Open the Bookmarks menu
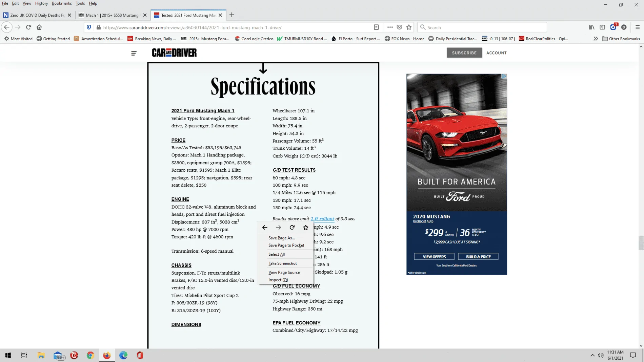The image size is (644, 362). tap(62, 3)
